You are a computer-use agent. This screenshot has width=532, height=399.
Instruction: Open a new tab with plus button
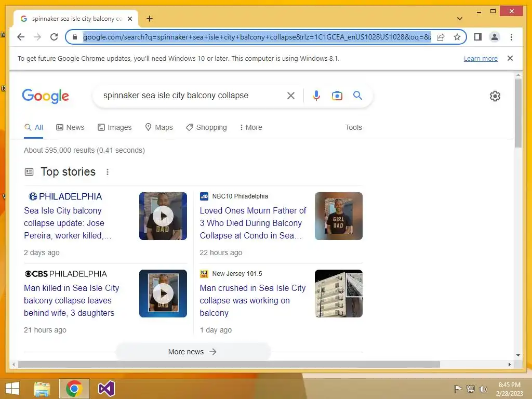pyautogui.click(x=149, y=19)
